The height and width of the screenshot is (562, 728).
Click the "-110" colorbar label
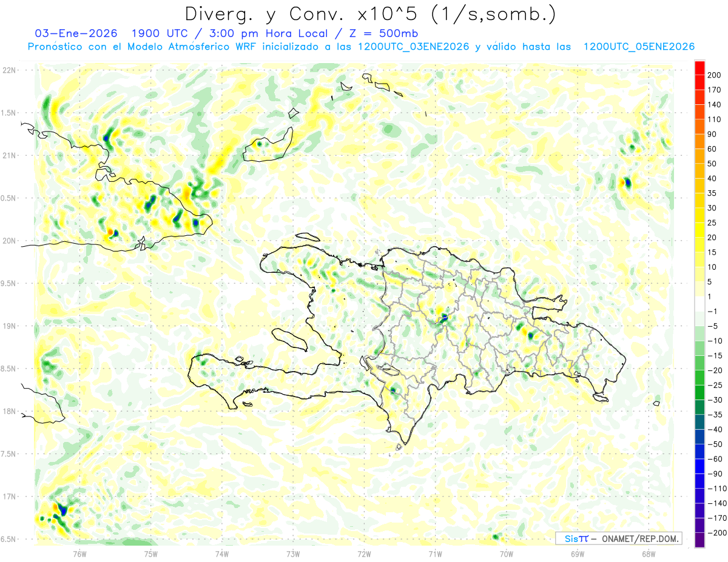[x=716, y=489]
